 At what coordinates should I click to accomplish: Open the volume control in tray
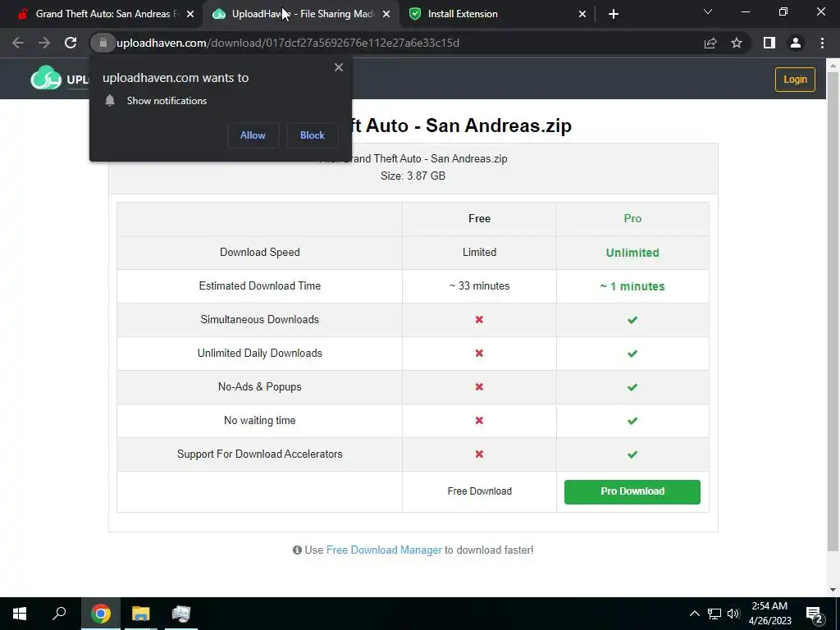733,614
